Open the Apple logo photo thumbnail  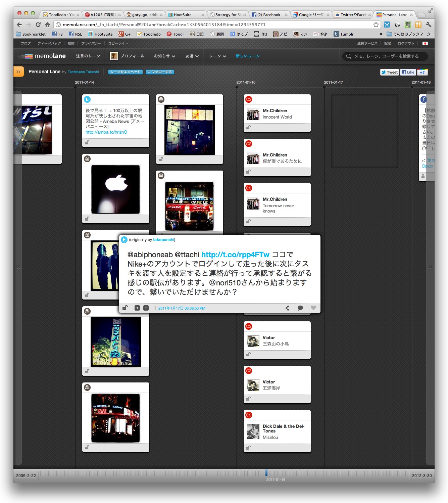pos(116,189)
